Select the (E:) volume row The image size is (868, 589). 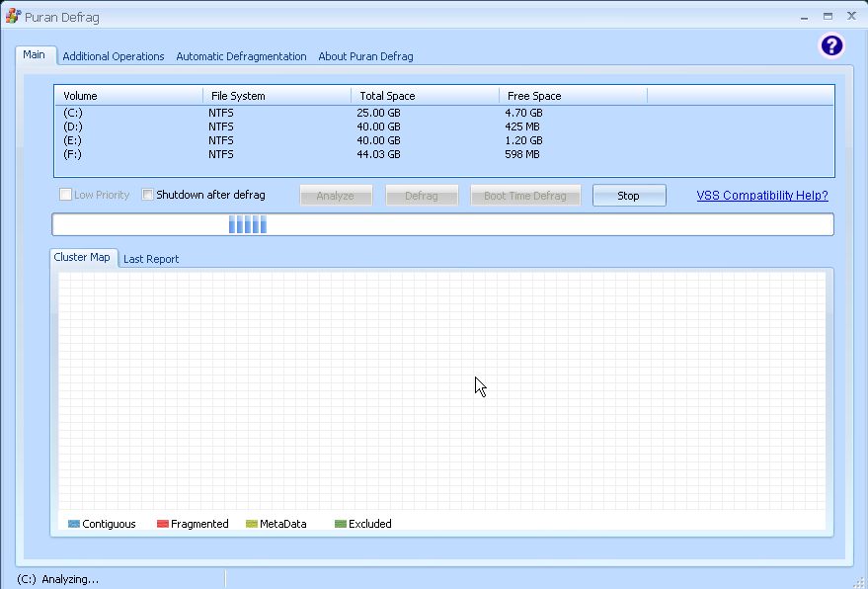tap(444, 140)
